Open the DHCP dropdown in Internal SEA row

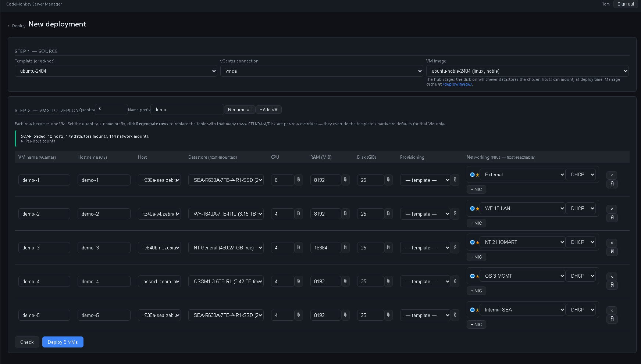click(x=580, y=310)
